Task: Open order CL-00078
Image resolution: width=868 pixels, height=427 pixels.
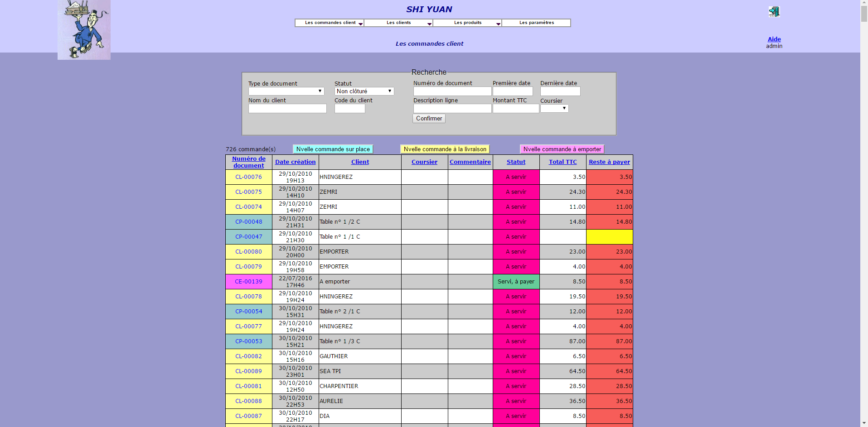Action: [x=248, y=297]
